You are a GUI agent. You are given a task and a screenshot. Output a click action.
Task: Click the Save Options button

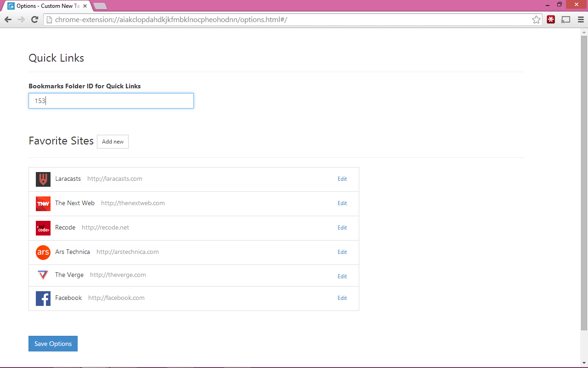53,344
